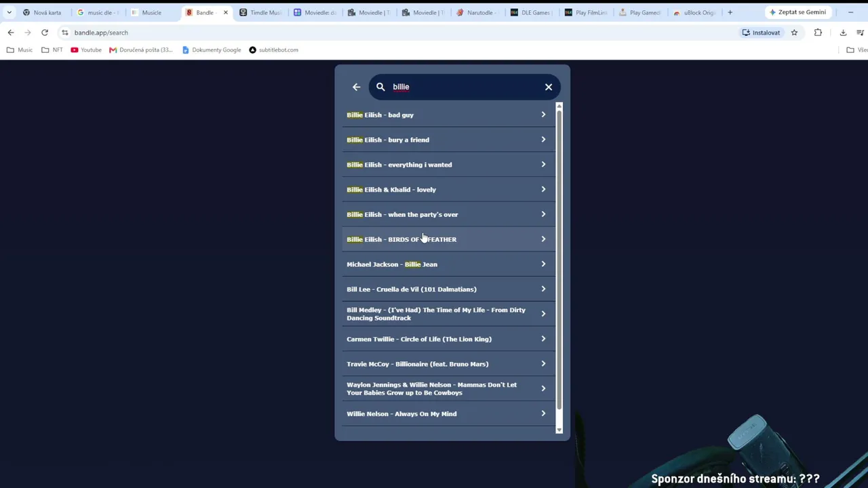Open the chevron for 'everything i wanted'
The width and height of the screenshot is (868, 488).
click(543, 165)
